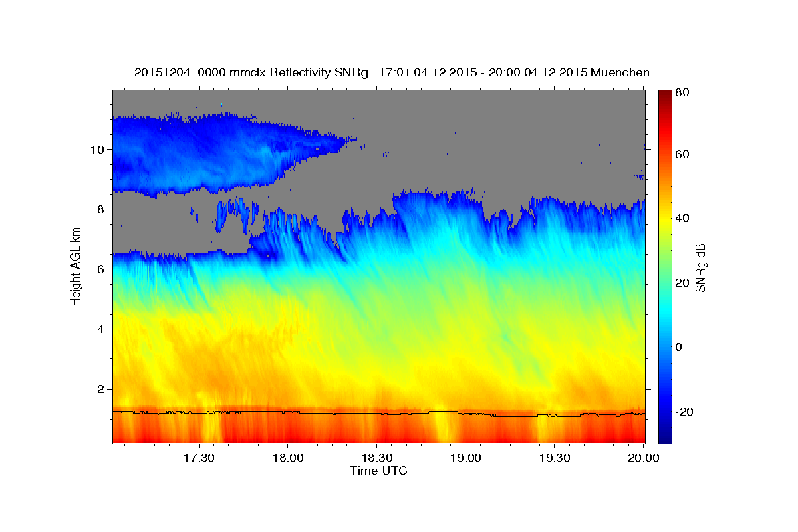The height and width of the screenshot is (532, 798).
Task: Click the 19:30 time tick label
Action: [x=555, y=458]
